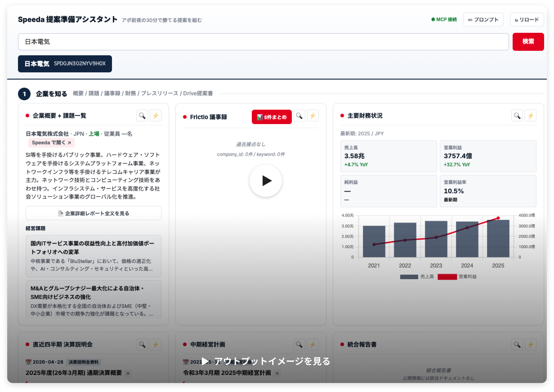Click the 最新期: 2025 / JPY label
554x392 pixels.
362,134
